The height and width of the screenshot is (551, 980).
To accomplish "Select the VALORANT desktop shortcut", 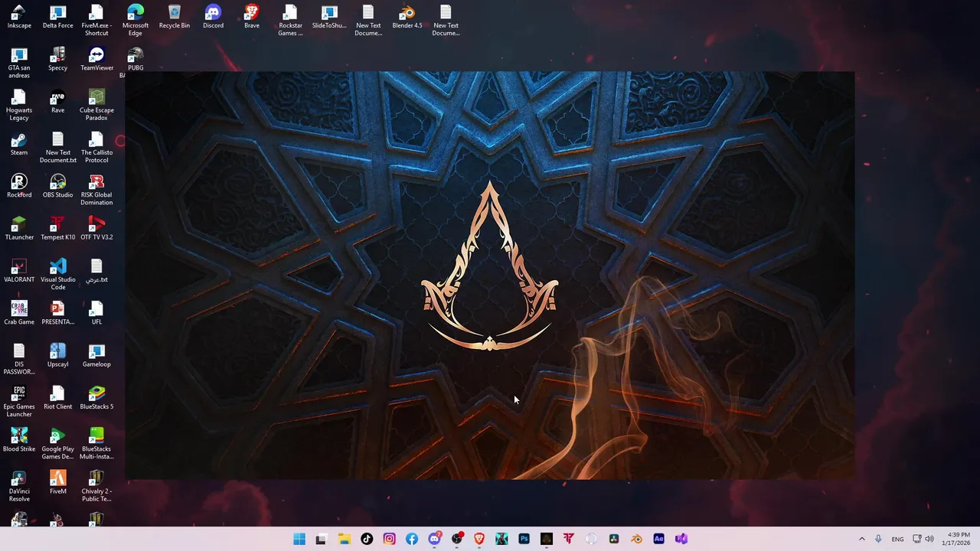I will [19, 271].
